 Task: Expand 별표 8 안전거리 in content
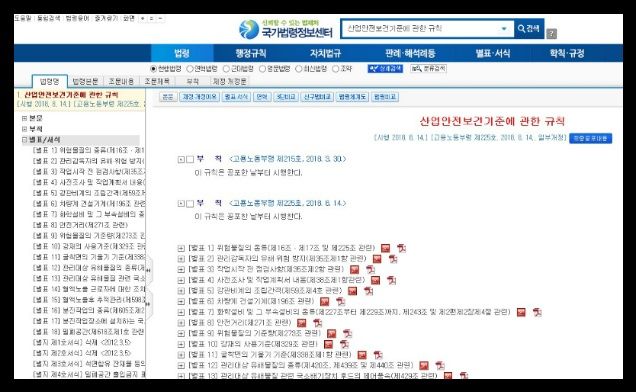click(181, 323)
